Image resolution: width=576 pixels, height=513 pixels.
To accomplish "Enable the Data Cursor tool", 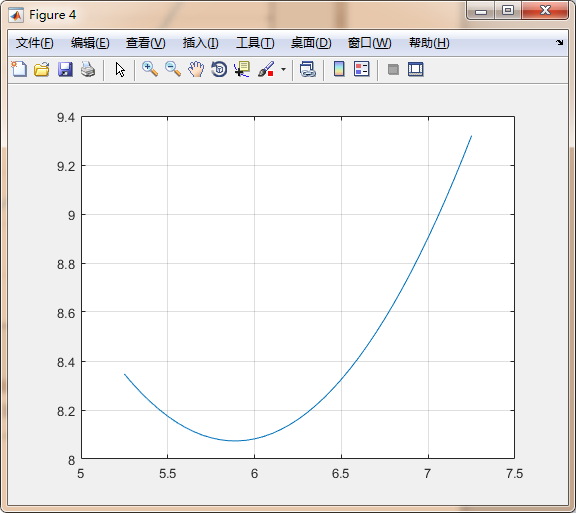I will tap(242, 69).
